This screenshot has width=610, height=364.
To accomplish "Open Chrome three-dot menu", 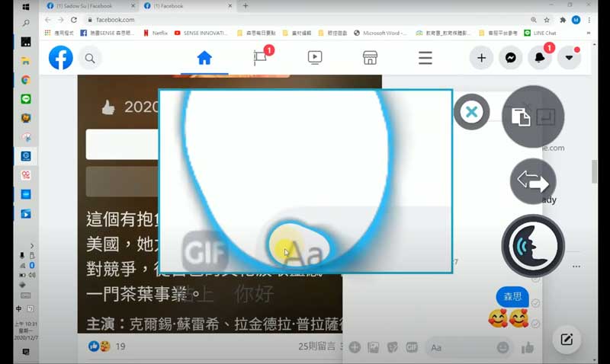I will click(589, 20).
